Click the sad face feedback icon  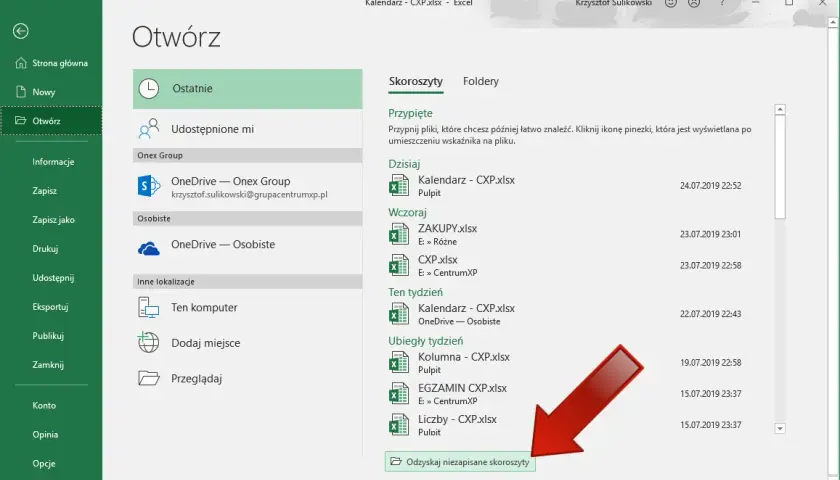[x=694, y=3]
